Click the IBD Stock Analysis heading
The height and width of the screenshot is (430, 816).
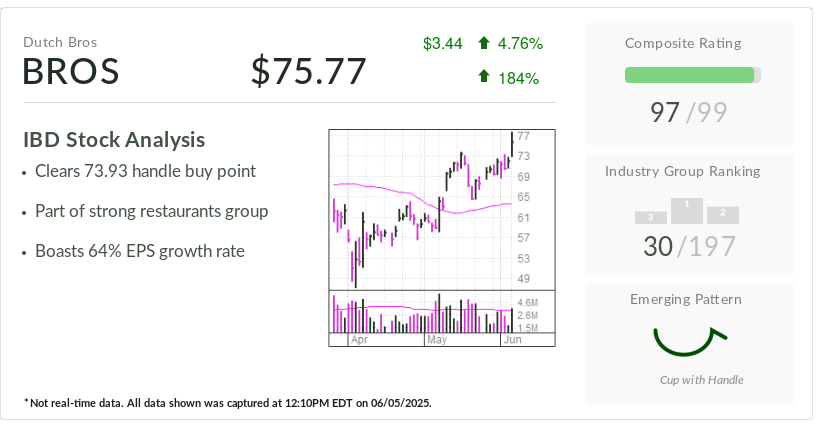click(114, 140)
